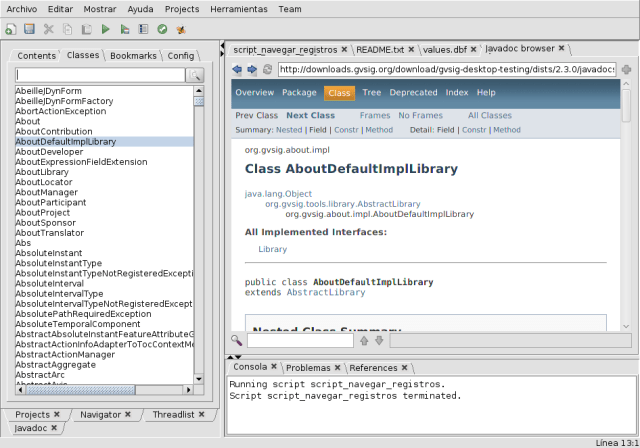This screenshot has width=640, height=448.
Task: Close the README.txt tab
Action: coord(411,48)
